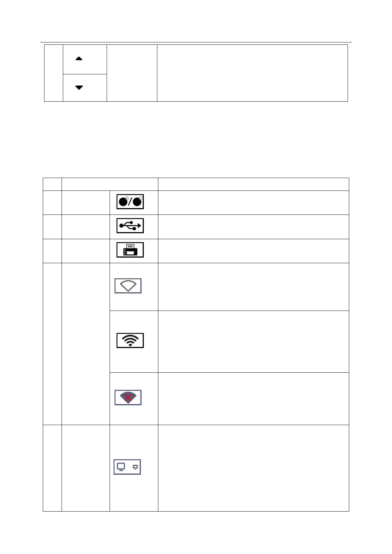This screenshot has width=392, height=554.
Task: Select the empty outline Wi-Fi icon
Action: (x=128, y=286)
